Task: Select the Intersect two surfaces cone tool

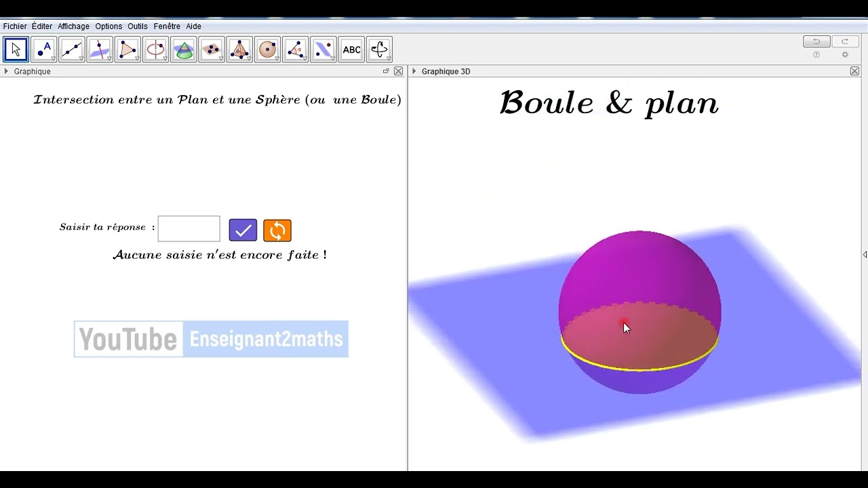Action: click(183, 49)
